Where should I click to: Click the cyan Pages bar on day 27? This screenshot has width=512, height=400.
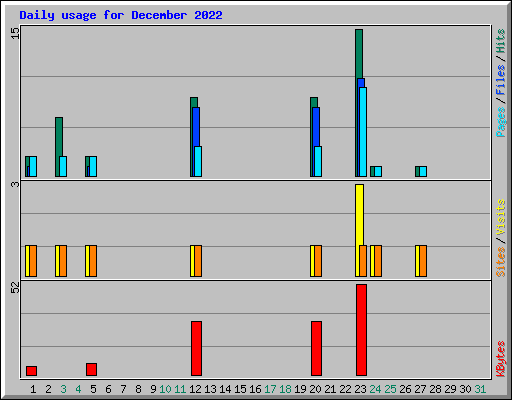point(423,172)
